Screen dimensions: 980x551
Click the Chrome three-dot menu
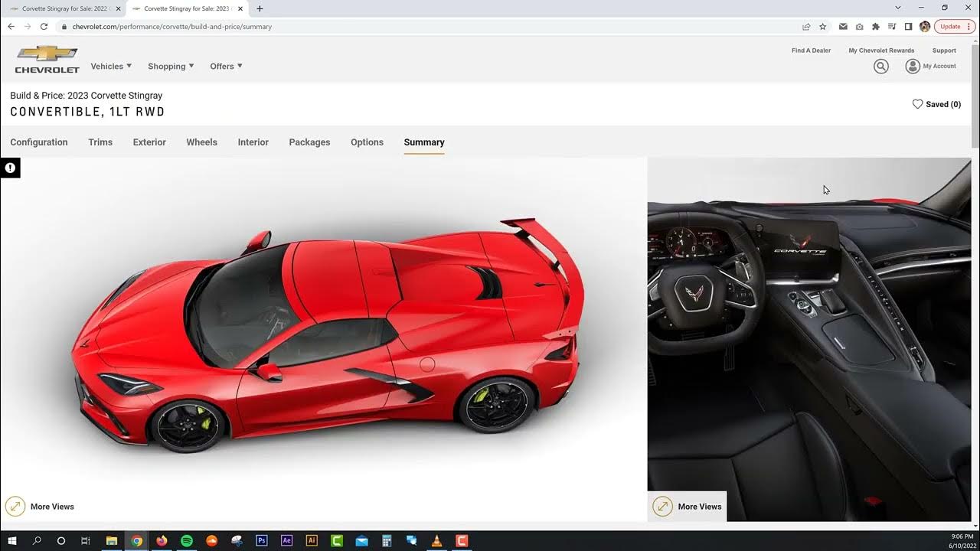[969, 26]
